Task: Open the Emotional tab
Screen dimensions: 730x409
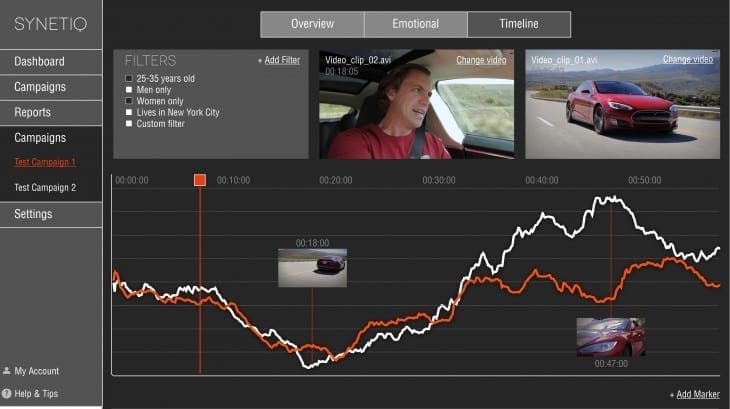Action: pos(416,24)
